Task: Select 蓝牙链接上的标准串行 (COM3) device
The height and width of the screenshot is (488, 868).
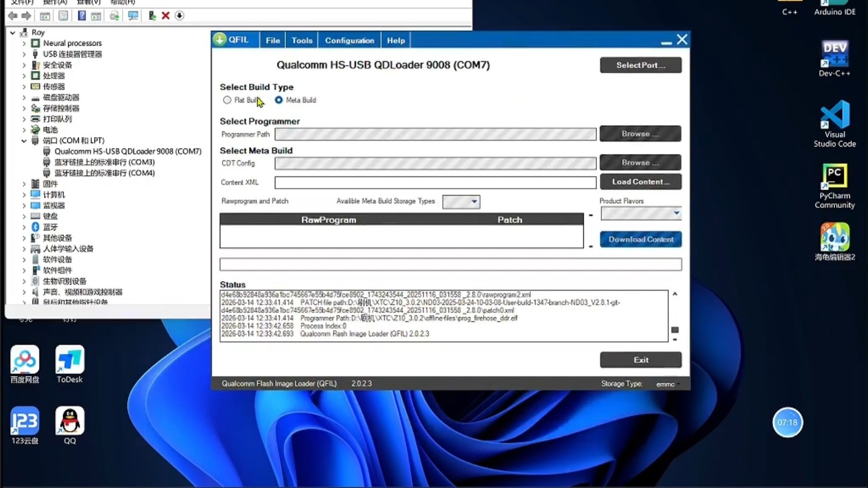Action: (x=105, y=162)
